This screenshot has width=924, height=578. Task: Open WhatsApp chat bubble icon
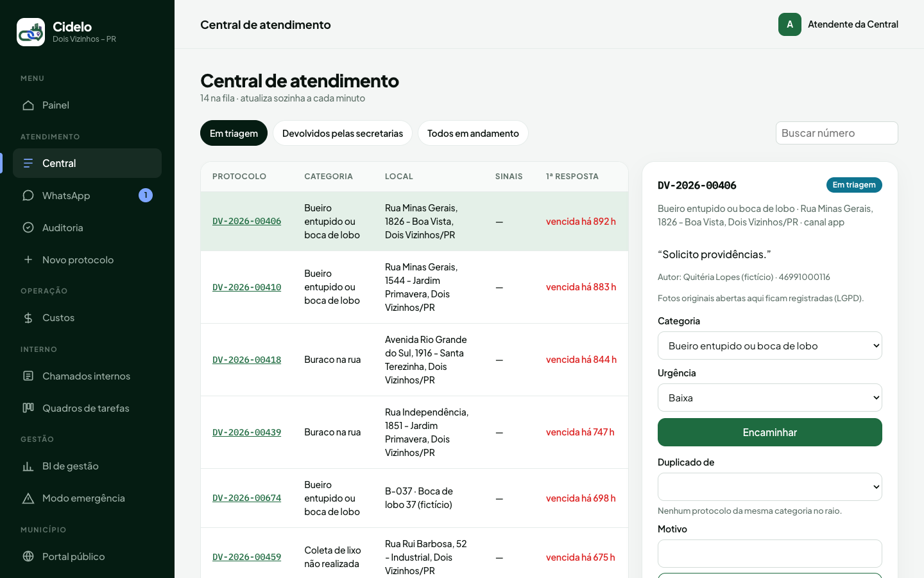[28, 195]
